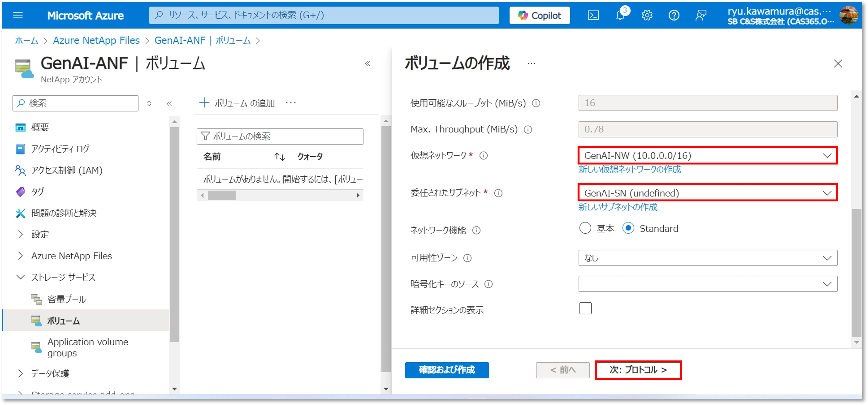Screen dimensions: 868x405
Task: Collapse the GenAI-ANF blade with double chevron
Action: pyautogui.click(x=367, y=63)
